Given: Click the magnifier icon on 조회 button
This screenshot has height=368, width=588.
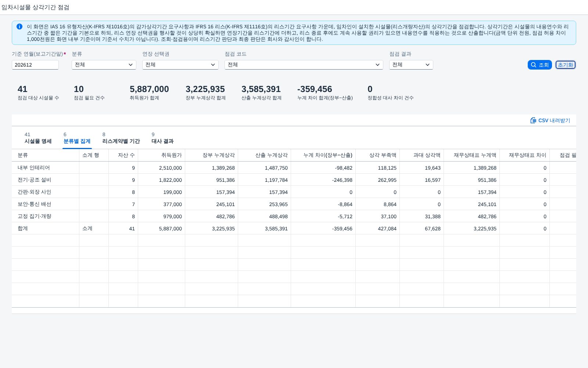Looking at the screenshot, I should (x=534, y=65).
